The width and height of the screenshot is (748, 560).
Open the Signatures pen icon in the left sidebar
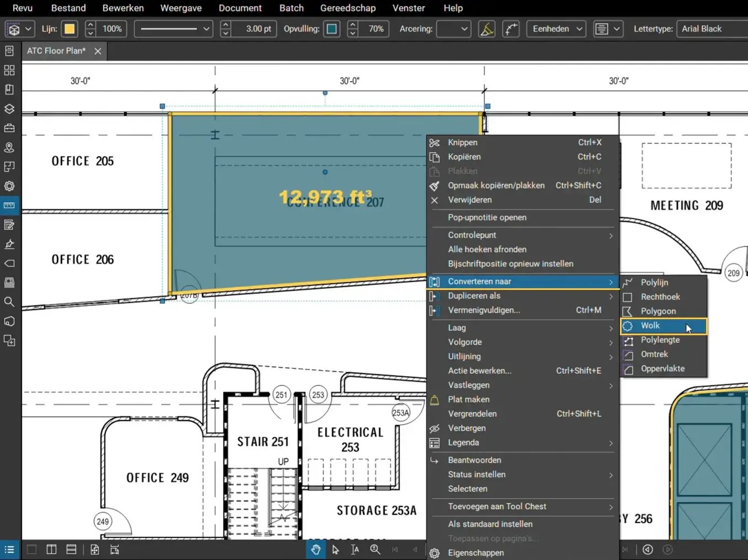(x=9, y=244)
